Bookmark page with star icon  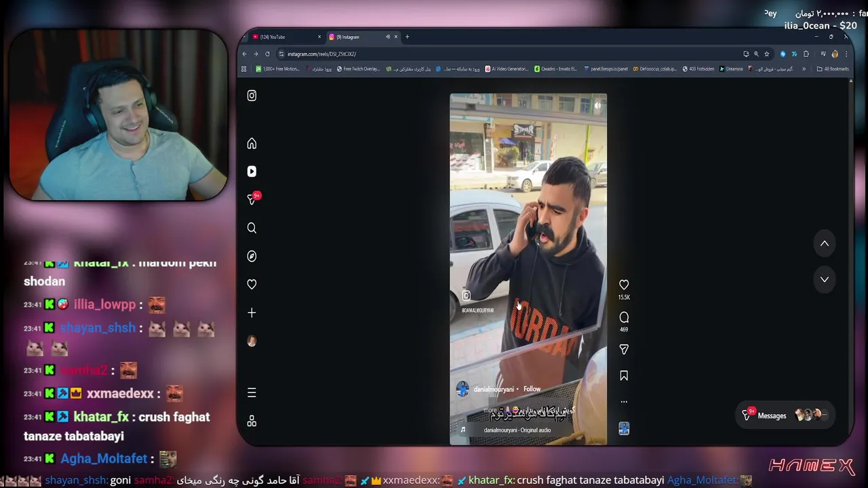pyautogui.click(x=767, y=54)
